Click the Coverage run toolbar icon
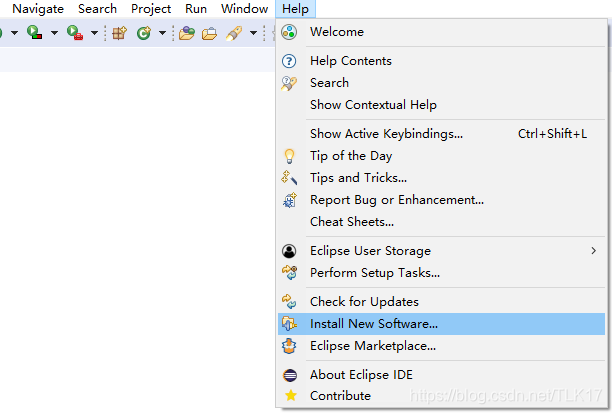 tap(34, 32)
